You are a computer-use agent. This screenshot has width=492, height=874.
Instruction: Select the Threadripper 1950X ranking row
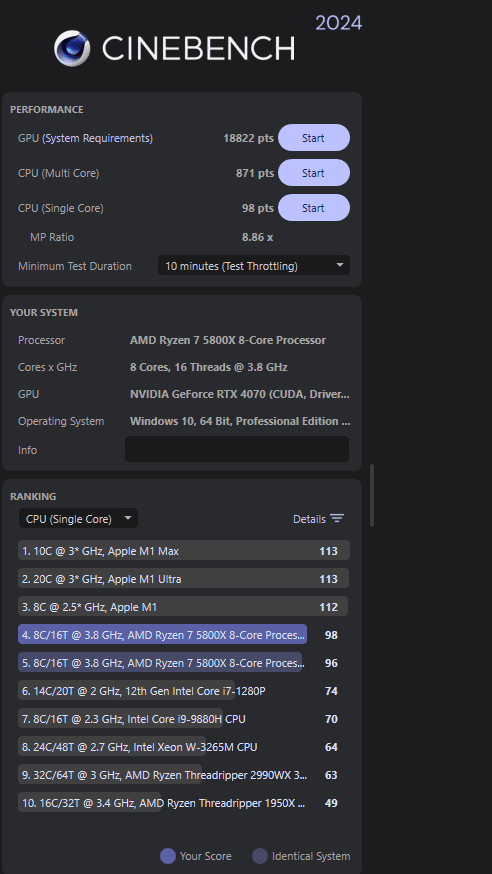coord(184,803)
